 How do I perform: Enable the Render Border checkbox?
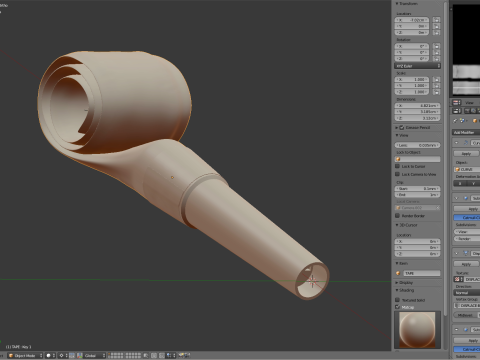pos(397,216)
